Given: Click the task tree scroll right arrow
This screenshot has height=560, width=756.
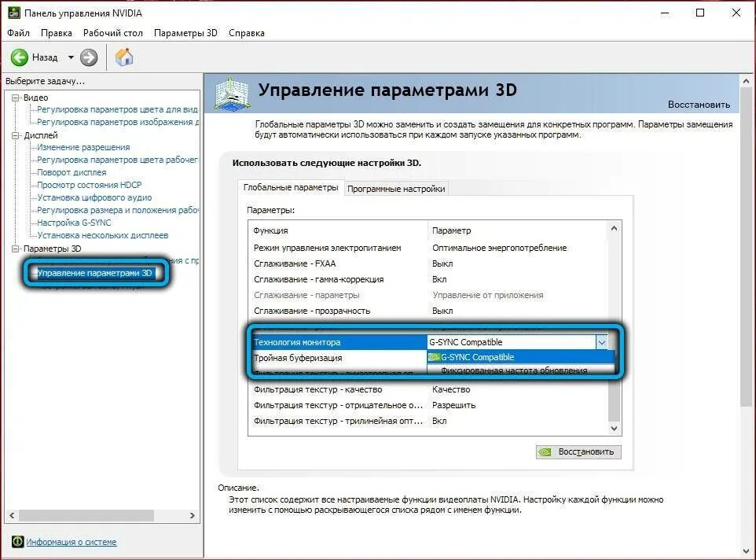Looking at the screenshot, I should [x=193, y=516].
